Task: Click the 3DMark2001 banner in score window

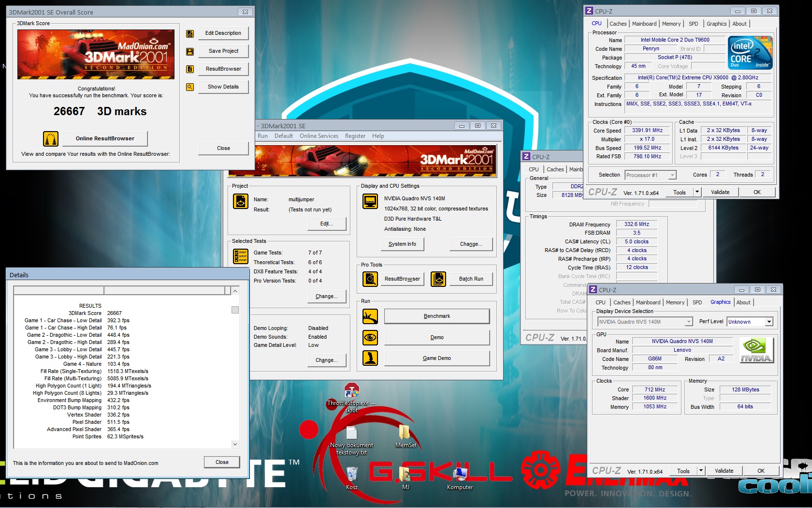Action: [96, 54]
